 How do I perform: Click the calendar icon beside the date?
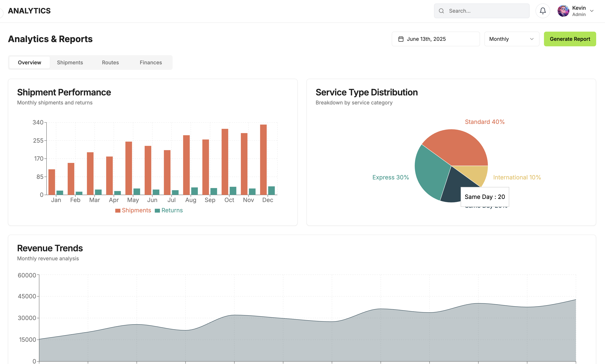[x=401, y=39]
